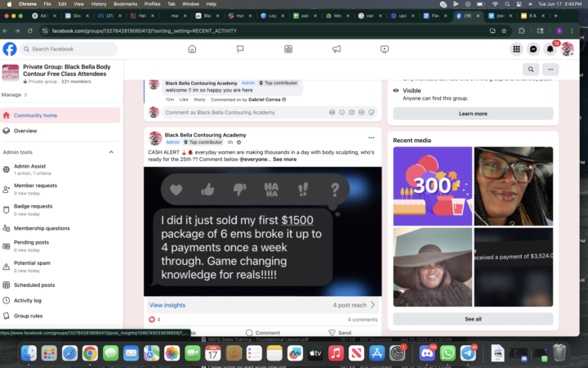Open the insights chart icon in header
This screenshot has width=588, height=368.
288,49
